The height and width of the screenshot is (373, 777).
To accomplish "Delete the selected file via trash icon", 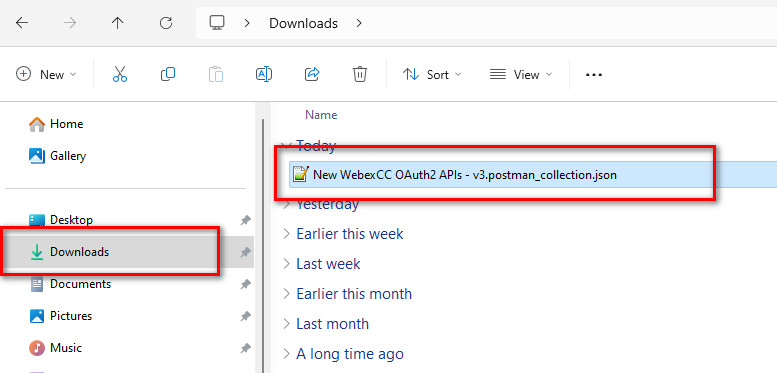I will pos(359,74).
